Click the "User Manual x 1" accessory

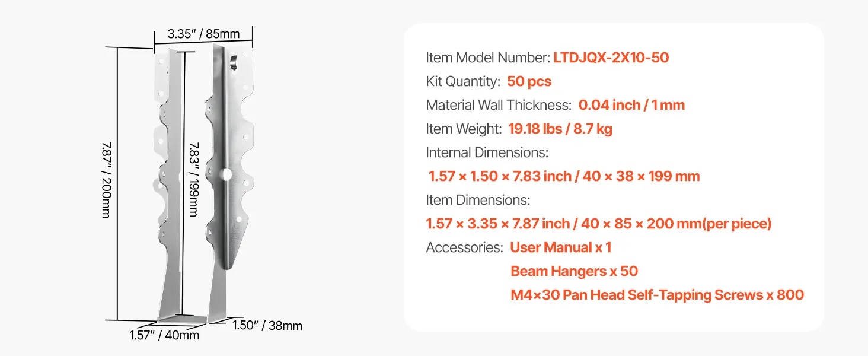[560, 247]
